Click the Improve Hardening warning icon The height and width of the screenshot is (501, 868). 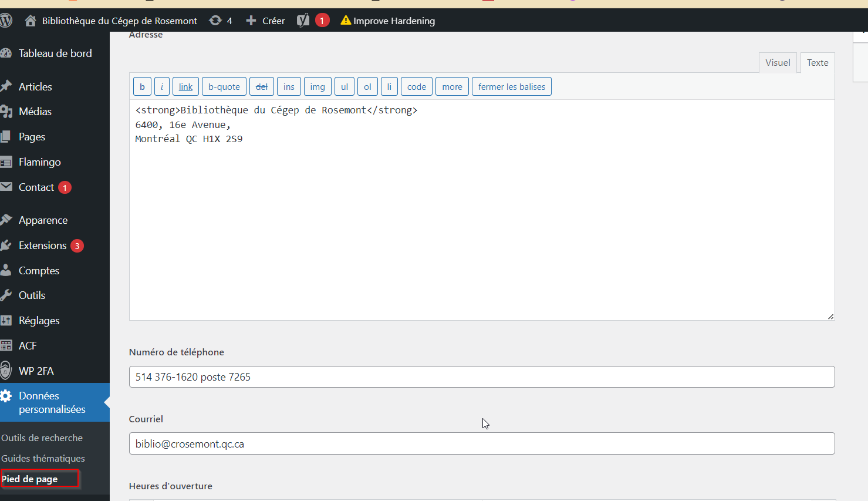pyautogui.click(x=346, y=21)
